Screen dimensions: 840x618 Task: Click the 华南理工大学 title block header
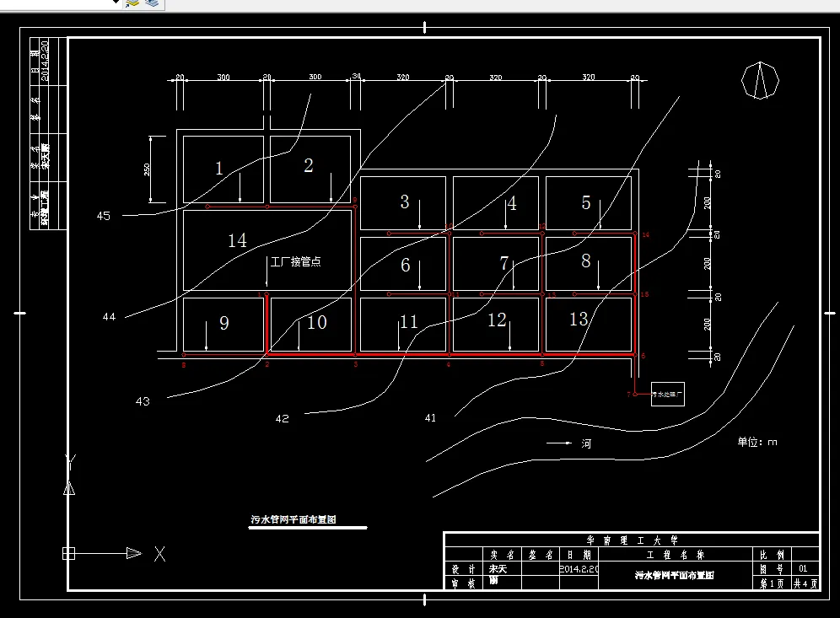point(633,540)
